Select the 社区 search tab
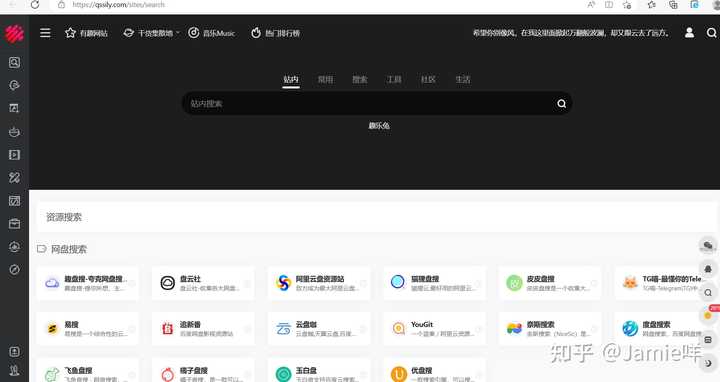This screenshot has height=382, width=720. [428, 79]
